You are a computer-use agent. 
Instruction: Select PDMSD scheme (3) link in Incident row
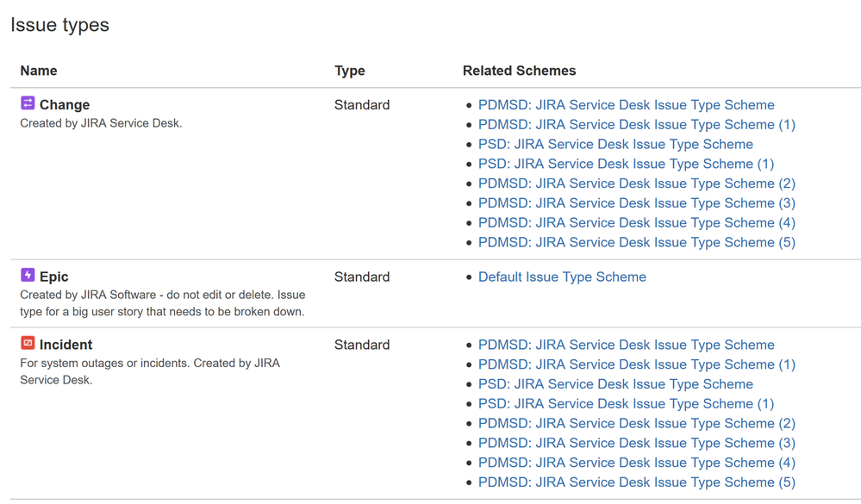coord(636,443)
